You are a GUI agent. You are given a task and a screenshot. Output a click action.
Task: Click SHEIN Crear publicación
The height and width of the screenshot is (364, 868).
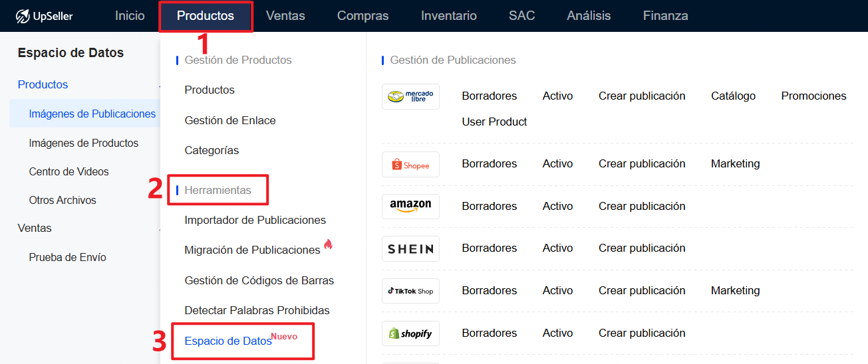click(642, 248)
